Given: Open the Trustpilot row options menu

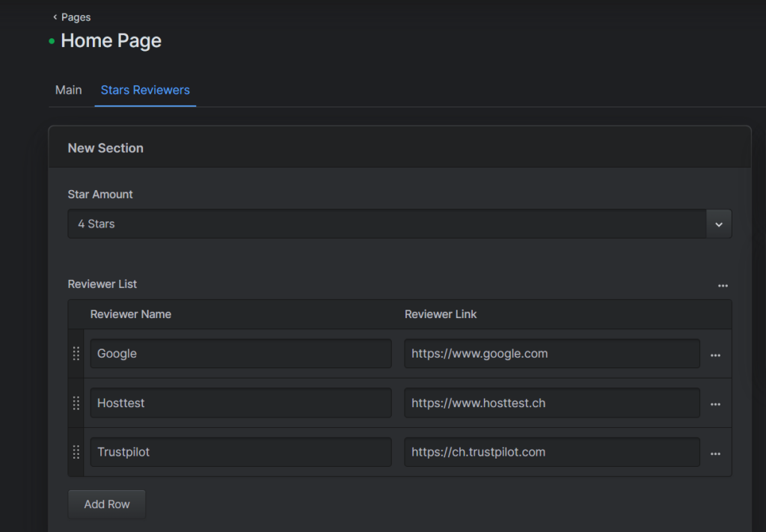Looking at the screenshot, I should point(715,453).
